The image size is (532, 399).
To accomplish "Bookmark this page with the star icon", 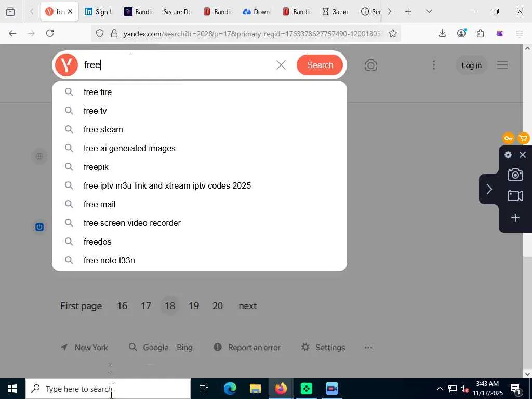I will [x=393, y=33].
